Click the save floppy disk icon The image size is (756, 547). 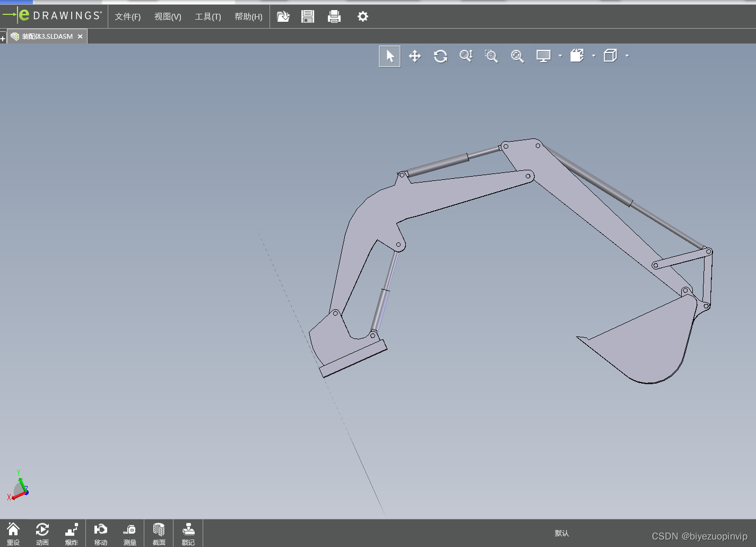pyautogui.click(x=308, y=16)
